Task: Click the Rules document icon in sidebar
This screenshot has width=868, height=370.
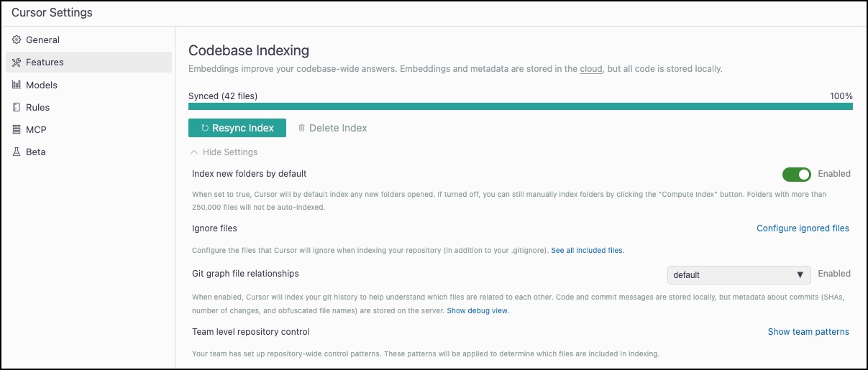Action: [17, 107]
